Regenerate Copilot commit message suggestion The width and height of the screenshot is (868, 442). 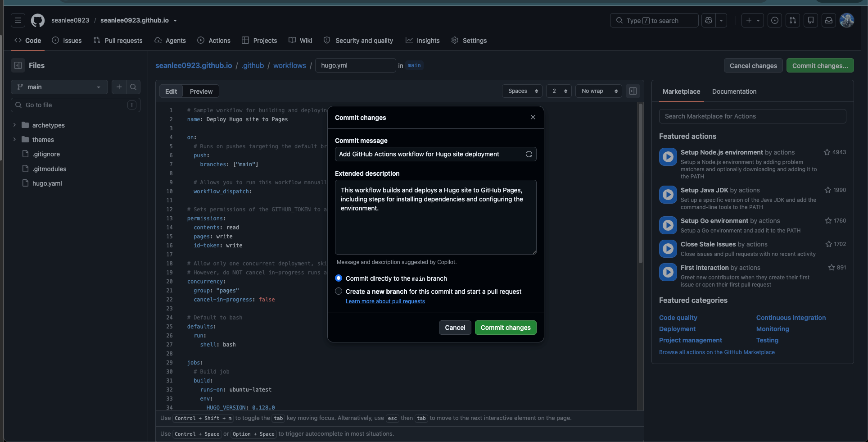point(529,154)
